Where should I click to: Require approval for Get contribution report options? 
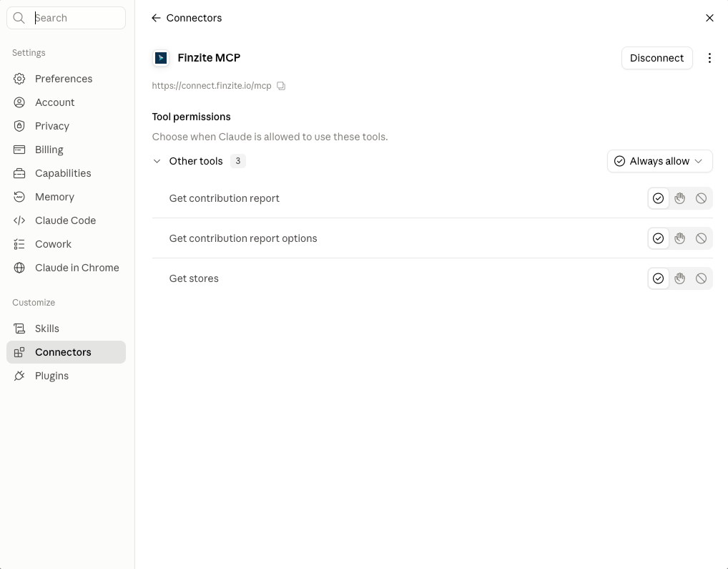pyautogui.click(x=679, y=238)
